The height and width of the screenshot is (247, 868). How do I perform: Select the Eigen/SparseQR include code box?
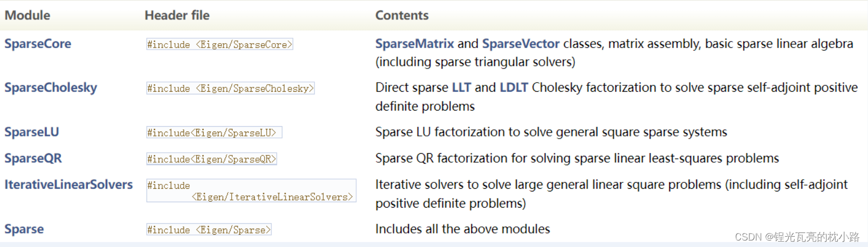tap(212, 159)
